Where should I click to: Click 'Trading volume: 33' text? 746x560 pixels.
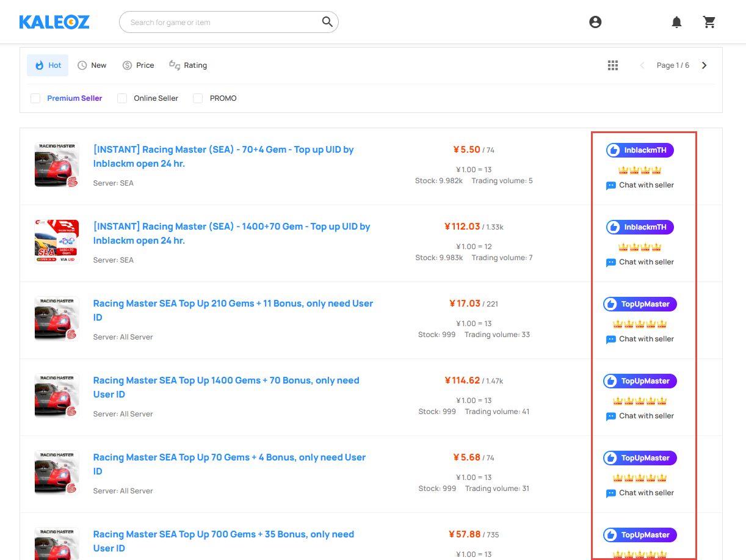point(497,335)
